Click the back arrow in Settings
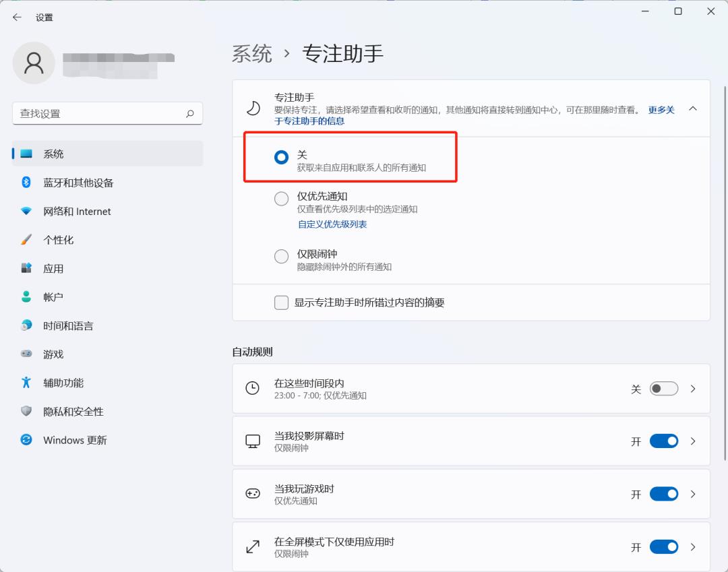Screen dimensions: 728x572 [x=16, y=17]
